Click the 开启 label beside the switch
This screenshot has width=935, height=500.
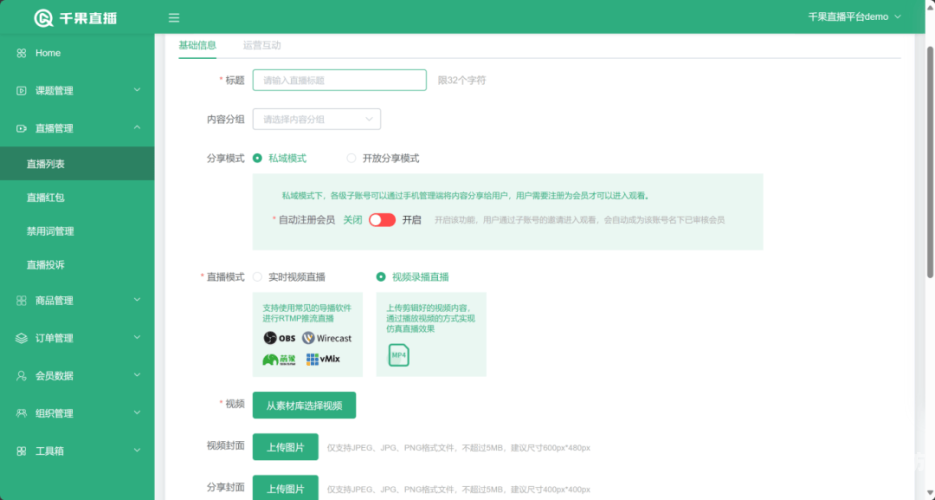click(411, 220)
